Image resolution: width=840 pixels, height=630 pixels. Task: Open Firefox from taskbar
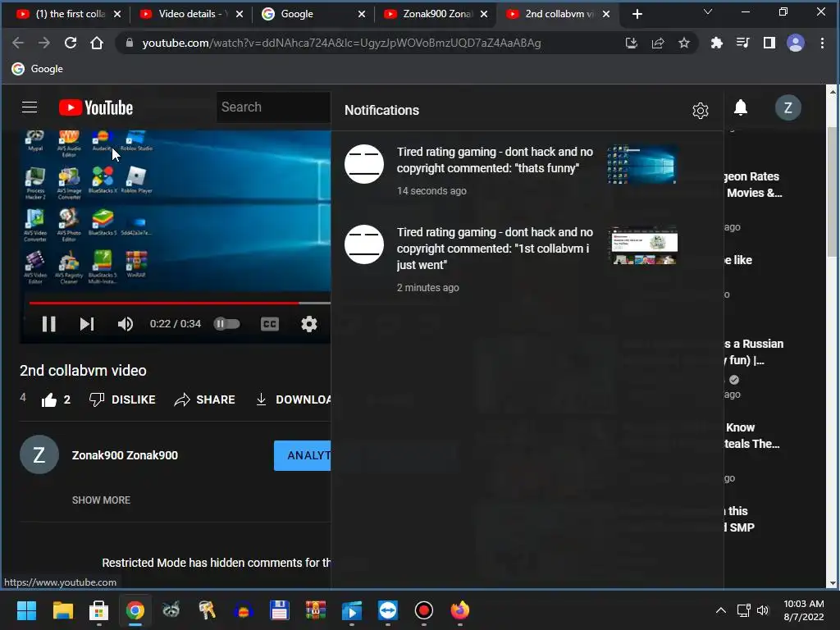pos(460,610)
